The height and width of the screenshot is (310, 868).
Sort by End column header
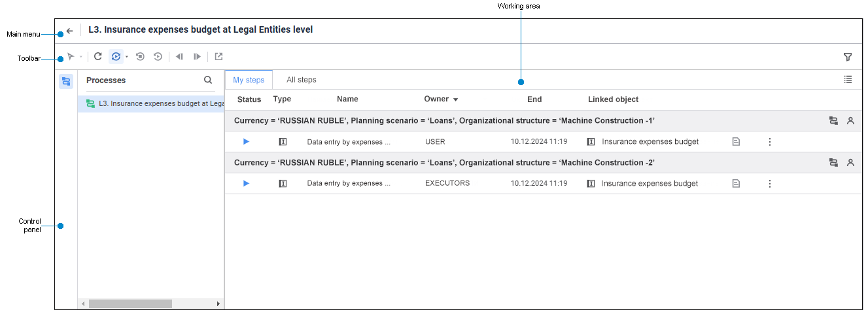click(x=534, y=99)
